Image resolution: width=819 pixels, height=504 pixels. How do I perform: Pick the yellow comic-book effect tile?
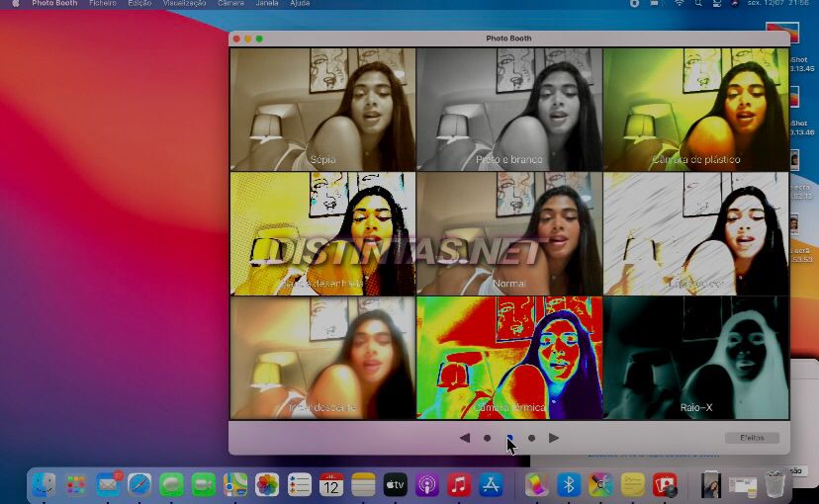322,234
